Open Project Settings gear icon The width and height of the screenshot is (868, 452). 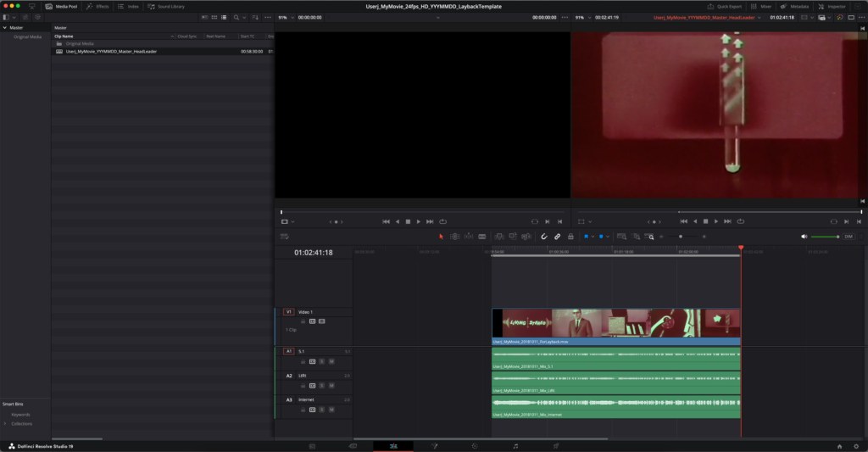pyautogui.click(x=856, y=446)
